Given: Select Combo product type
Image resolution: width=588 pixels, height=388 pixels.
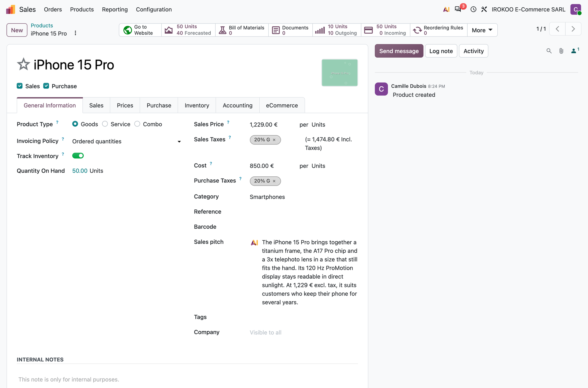Looking at the screenshot, I should tap(137, 124).
